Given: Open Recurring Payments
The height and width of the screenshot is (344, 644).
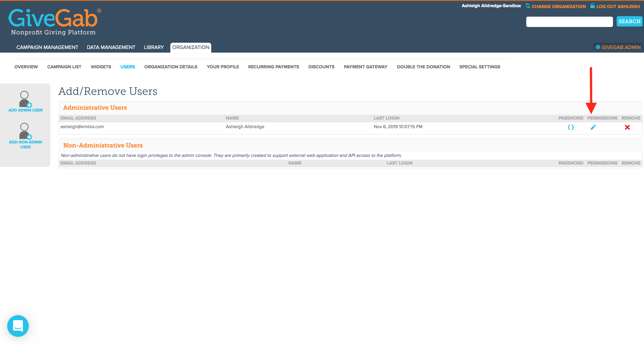Looking at the screenshot, I should pyautogui.click(x=273, y=67).
